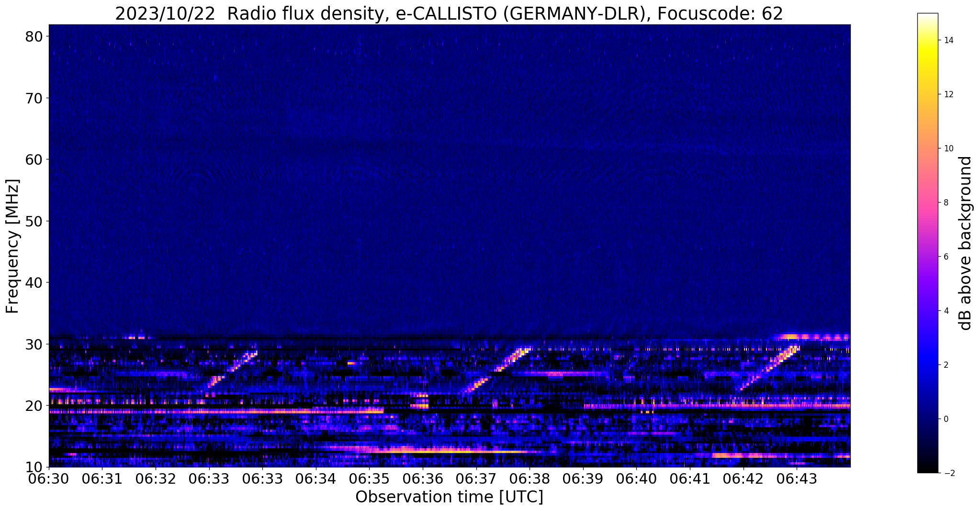The height and width of the screenshot is (511, 980).
Task: Click the 06:38 time tick label
Action: 529,479
